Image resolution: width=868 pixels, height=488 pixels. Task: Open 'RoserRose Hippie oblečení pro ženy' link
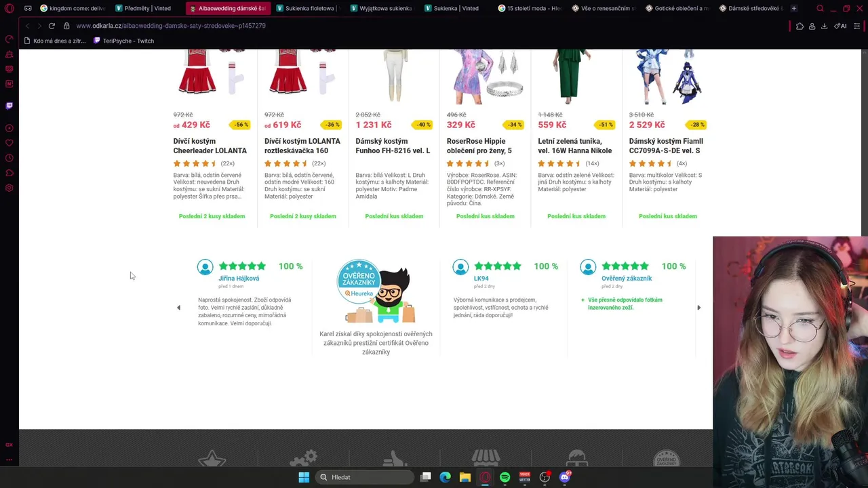click(x=479, y=146)
